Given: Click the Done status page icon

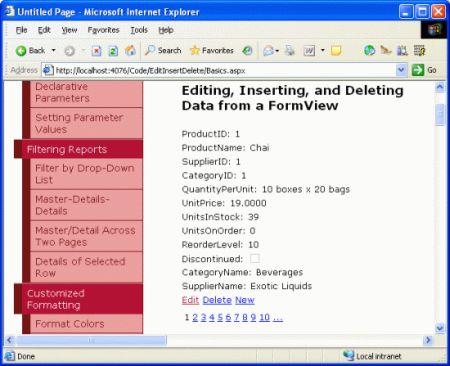Looking at the screenshot, I should [x=10, y=356].
